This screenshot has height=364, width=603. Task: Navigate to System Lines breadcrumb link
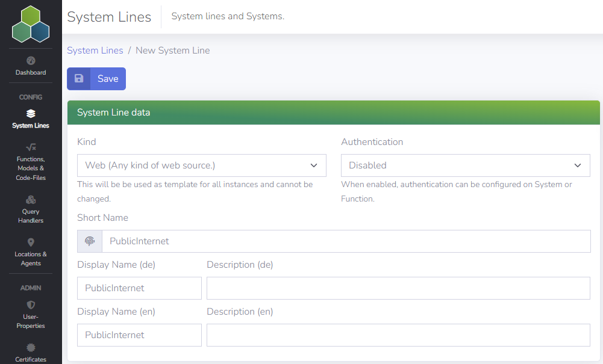(x=95, y=51)
